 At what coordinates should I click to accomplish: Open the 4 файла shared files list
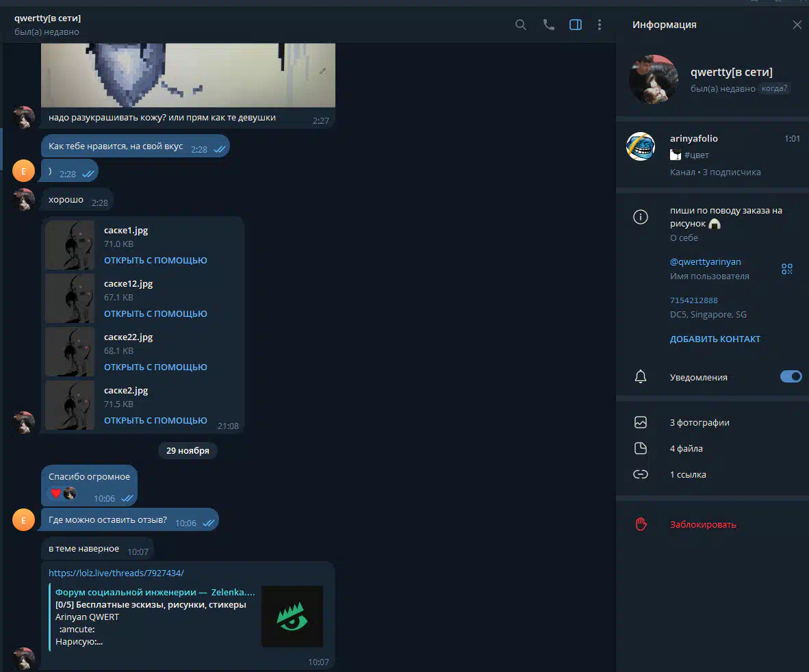[686, 449]
